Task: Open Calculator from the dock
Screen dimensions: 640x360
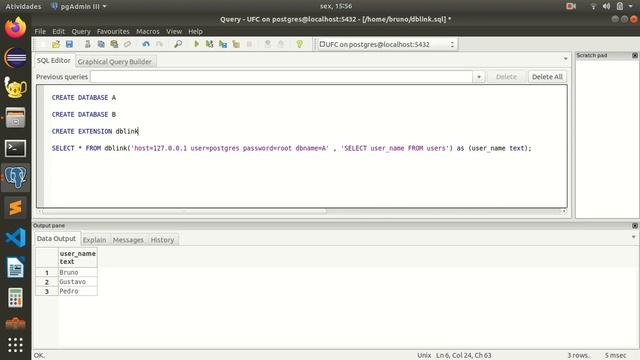Action: tap(16, 298)
